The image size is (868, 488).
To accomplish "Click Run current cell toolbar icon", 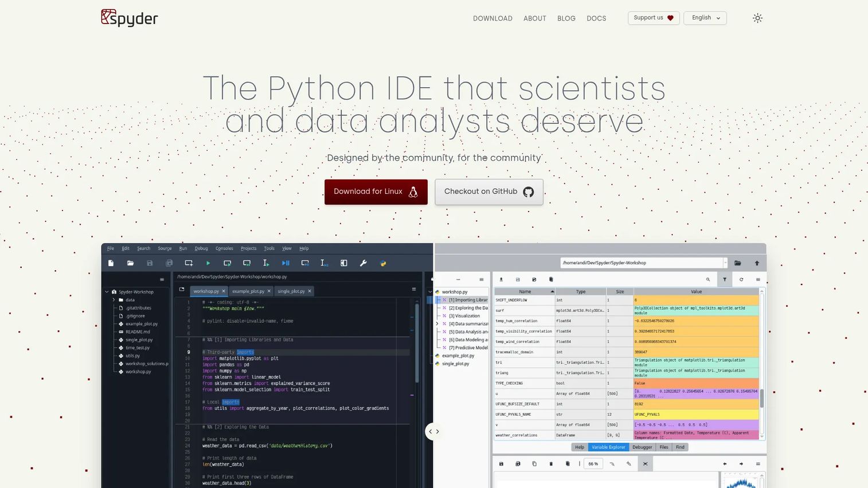I will click(x=228, y=263).
